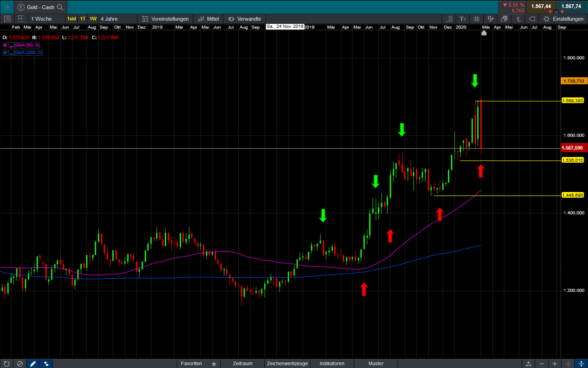This screenshot has height=368, width=588.
Task: Click the grid color picker eyedropper icon
Action: click(x=490, y=19)
